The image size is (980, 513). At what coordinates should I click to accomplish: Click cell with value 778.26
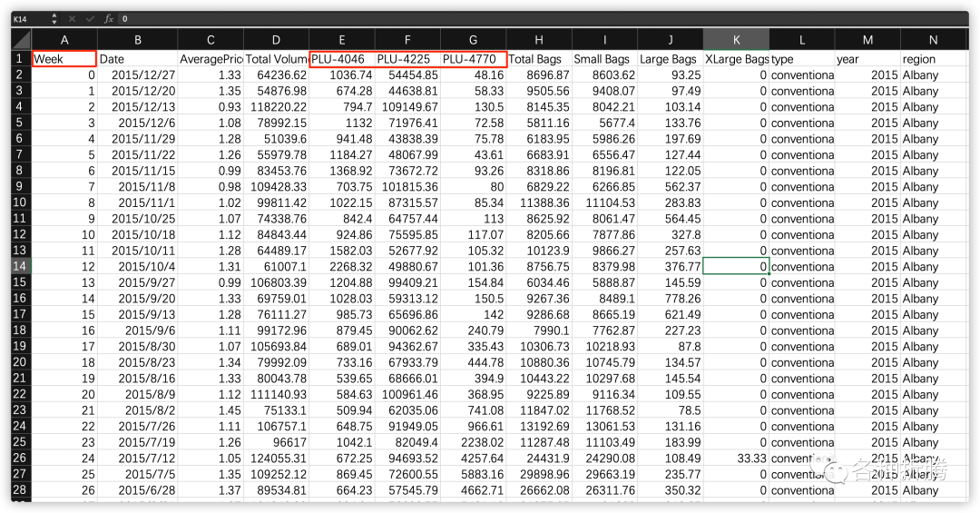[670, 299]
